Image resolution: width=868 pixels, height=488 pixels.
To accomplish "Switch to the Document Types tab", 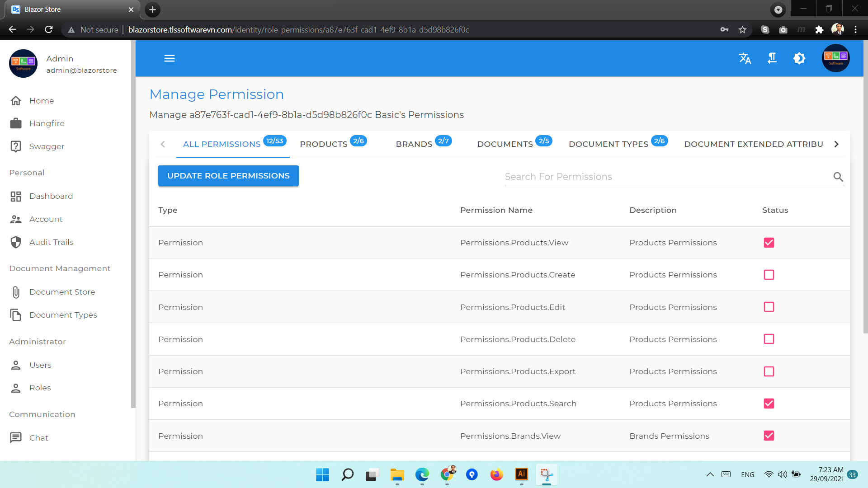I will [609, 144].
